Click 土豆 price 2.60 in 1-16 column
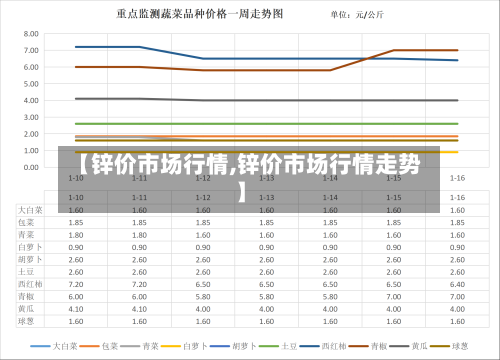 pos(457,272)
